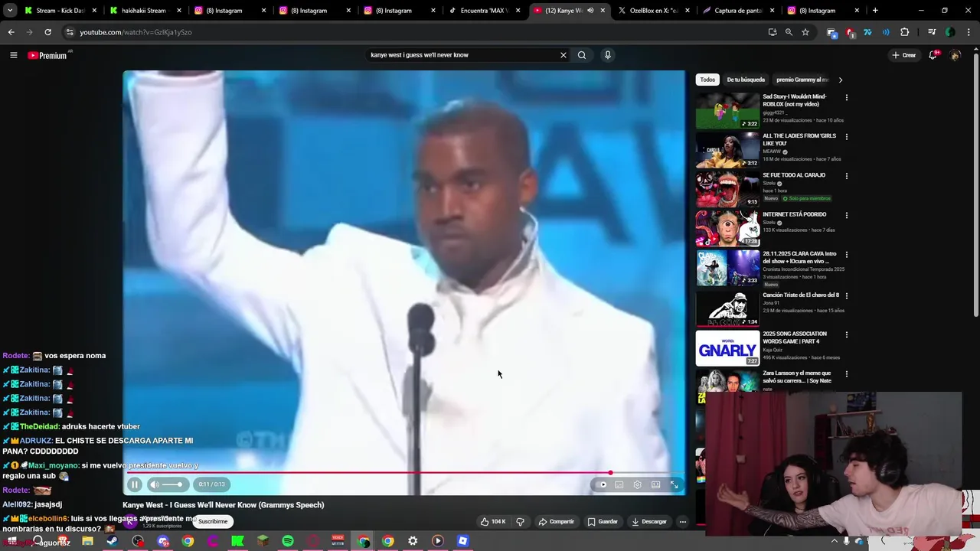Go to YouTube Premium home logo

coord(47,55)
